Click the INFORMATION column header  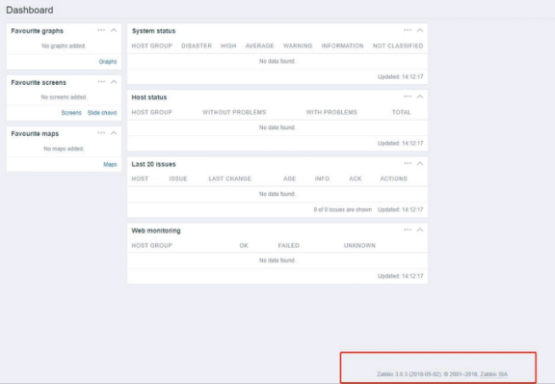pos(342,46)
